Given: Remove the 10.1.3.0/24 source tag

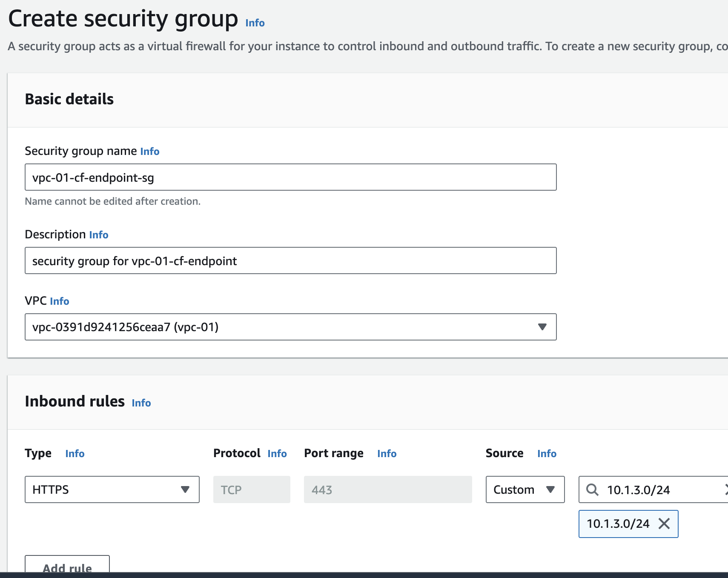Looking at the screenshot, I should [x=664, y=524].
